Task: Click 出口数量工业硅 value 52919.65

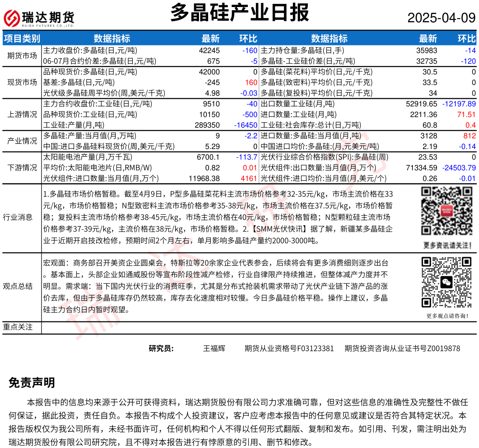Action: (x=422, y=104)
